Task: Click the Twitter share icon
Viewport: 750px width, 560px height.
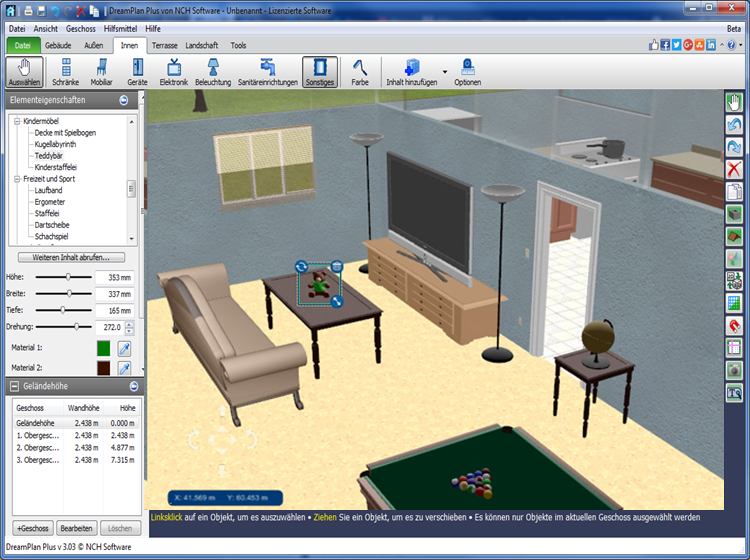Action: (676, 45)
